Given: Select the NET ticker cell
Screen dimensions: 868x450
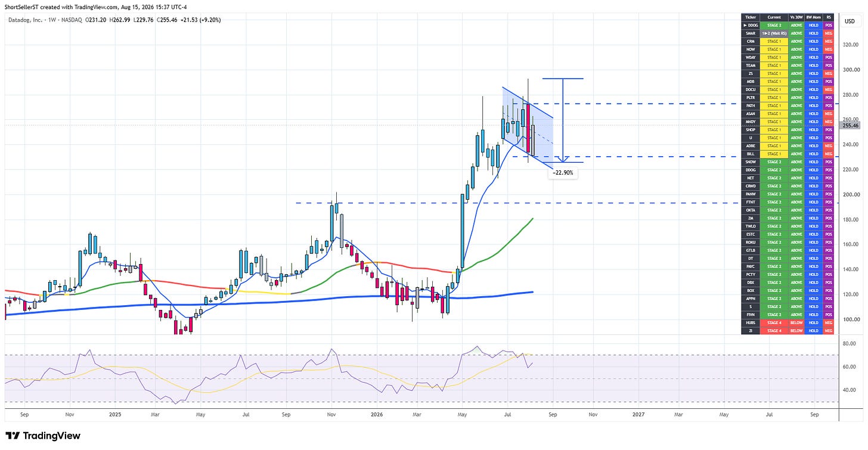Looking at the screenshot, I should tap(751, 178).
